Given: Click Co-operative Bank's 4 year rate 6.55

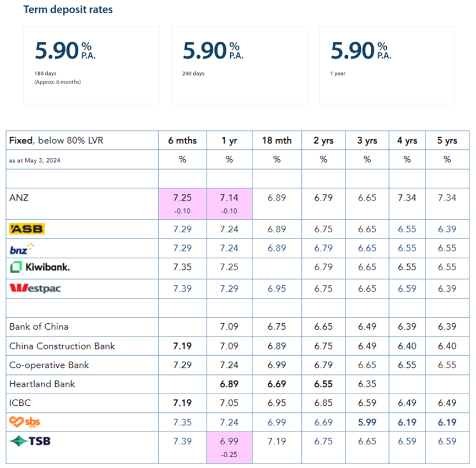Looking at the screenshot, I should pos(407,365).
